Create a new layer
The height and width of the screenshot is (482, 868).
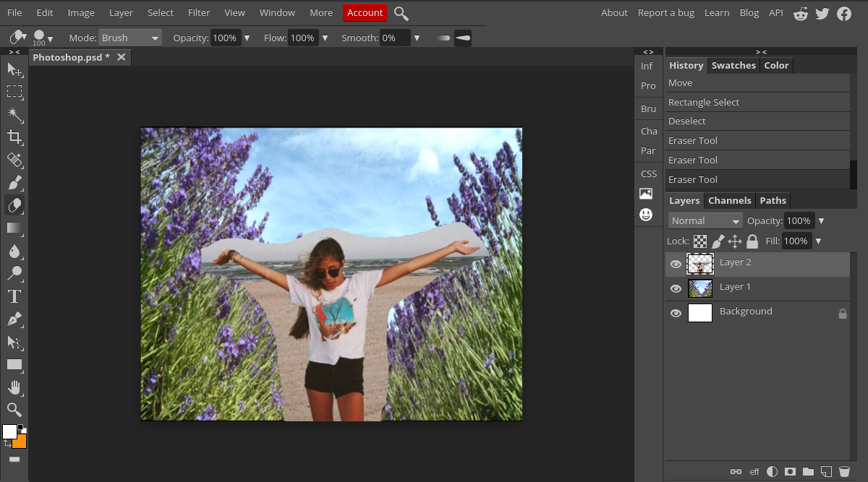tap(826, 472)
